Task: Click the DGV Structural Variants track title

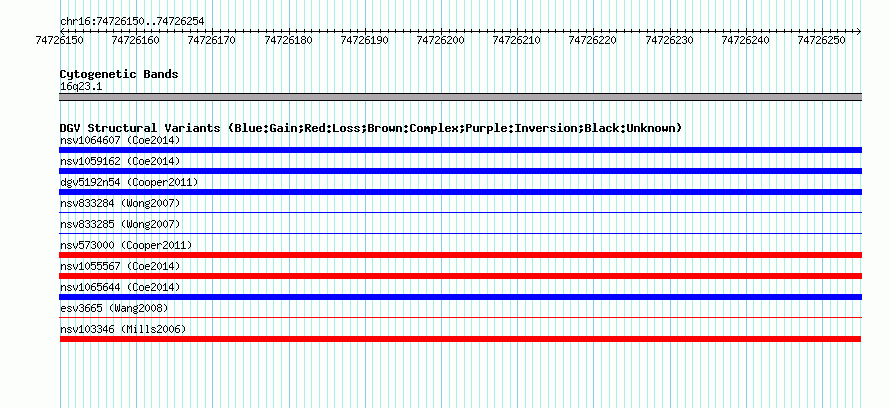Action: tap(371, 128)
